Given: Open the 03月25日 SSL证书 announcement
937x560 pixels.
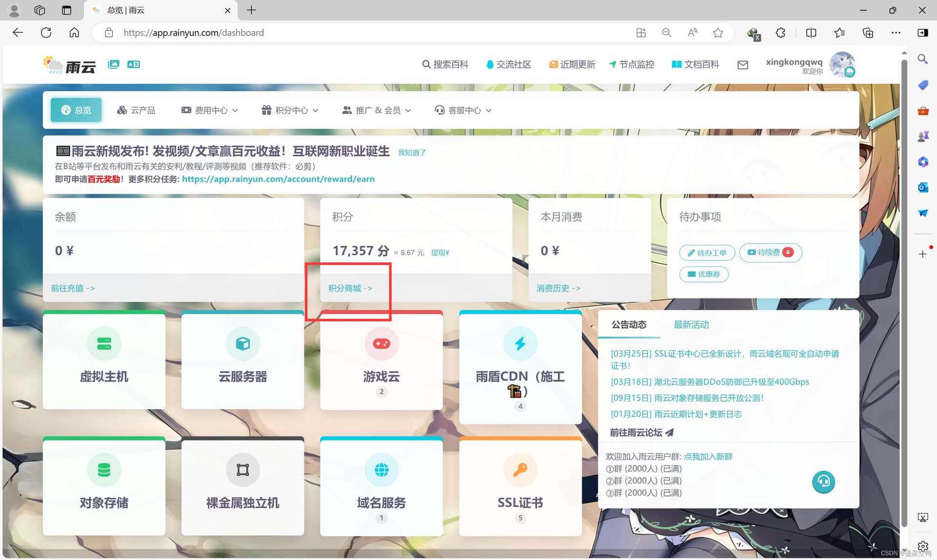Looking at the screenshot, I should pyautogui.click(x=725, y=360).
